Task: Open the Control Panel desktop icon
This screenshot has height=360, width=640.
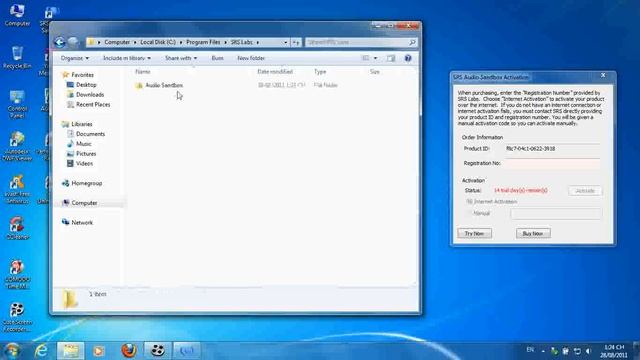Action: pos(17,104)
